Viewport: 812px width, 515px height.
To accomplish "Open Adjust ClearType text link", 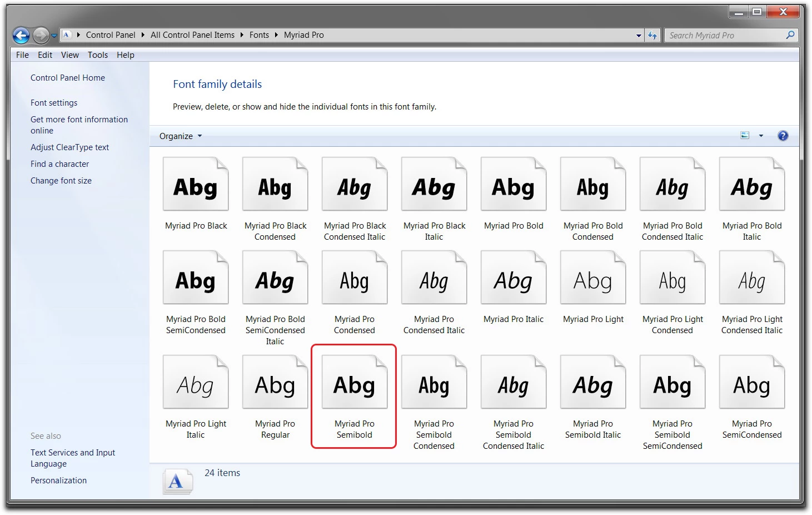I will [x=69, y=147].
